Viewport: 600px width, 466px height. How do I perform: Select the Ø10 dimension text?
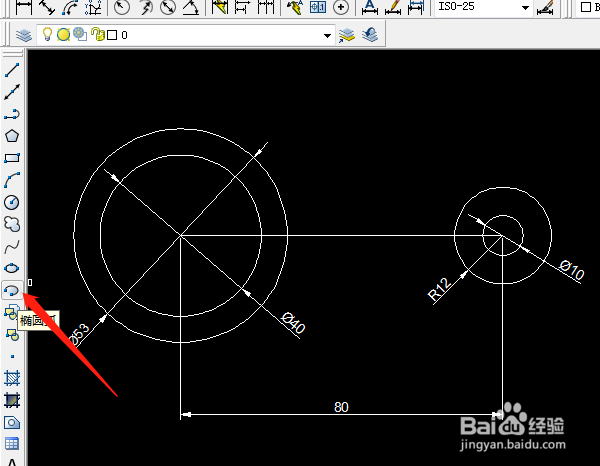point(572,270)
